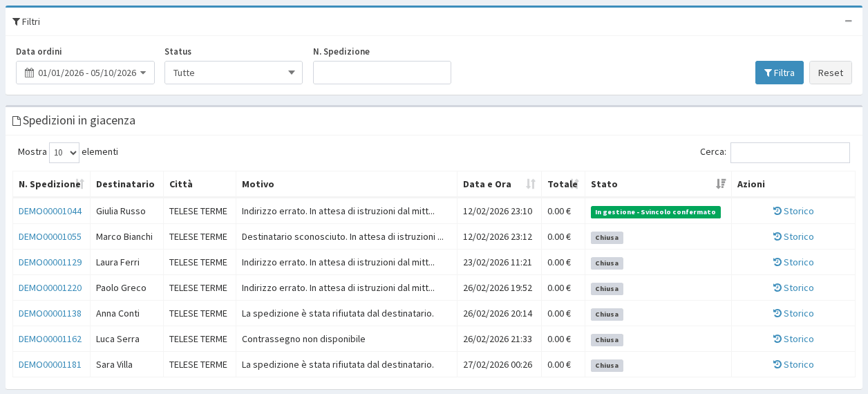Open Storico for shipment DEMO00001162
This screenshot has width=868, height=394.
[x=793, y=339]
